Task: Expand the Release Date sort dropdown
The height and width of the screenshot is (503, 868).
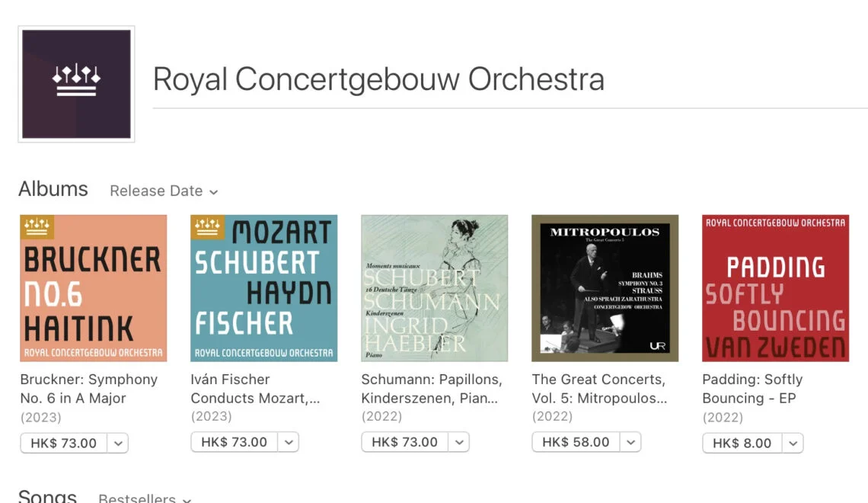Action: [164, 191]
